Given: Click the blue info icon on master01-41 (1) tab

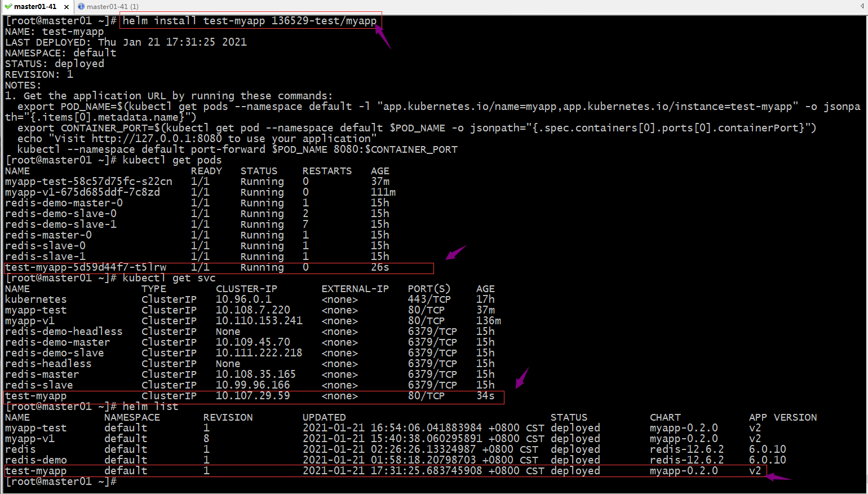Looking at the screenshot, I should pyautogui.click(x=81, y=7).
